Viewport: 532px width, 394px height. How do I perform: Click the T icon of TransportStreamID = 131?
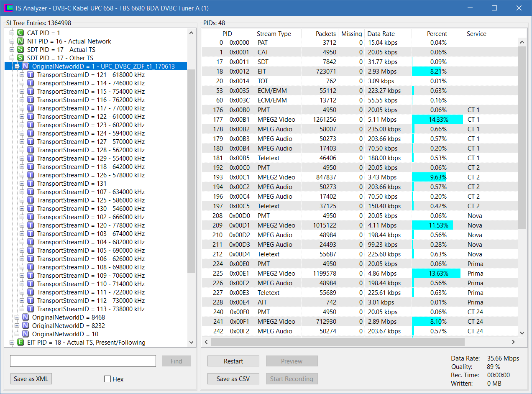(x=31, y=183)
